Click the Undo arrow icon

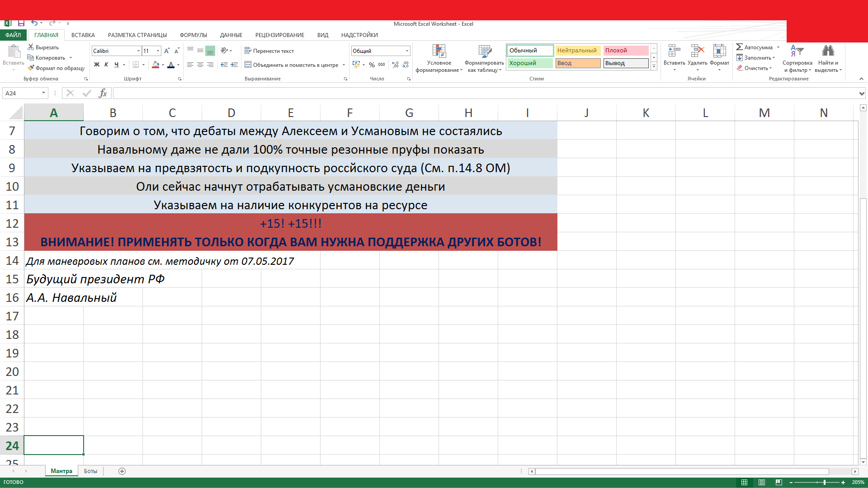click(34, 23)
